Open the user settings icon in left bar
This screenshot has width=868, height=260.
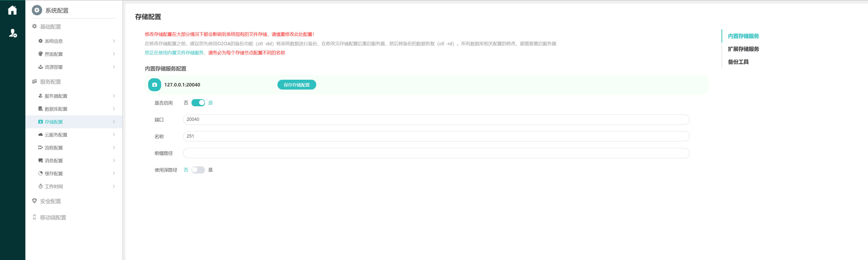click(x=13, y=33)
